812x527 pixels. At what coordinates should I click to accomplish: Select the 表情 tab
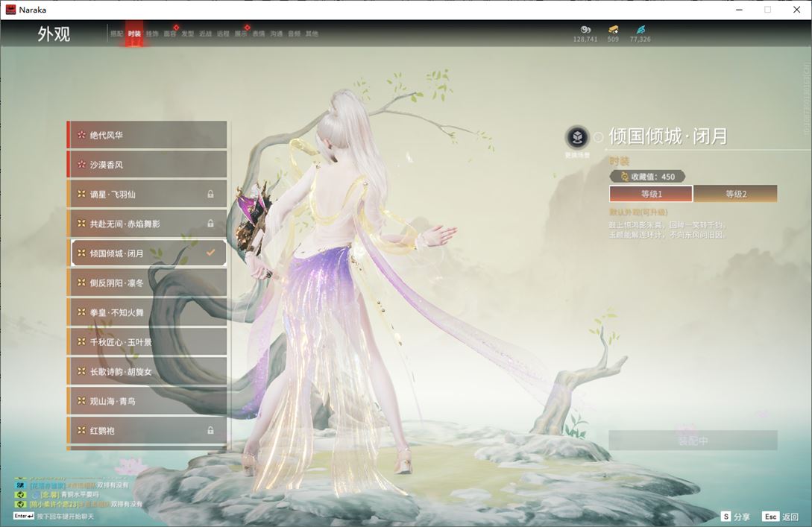tap(259, 34)
